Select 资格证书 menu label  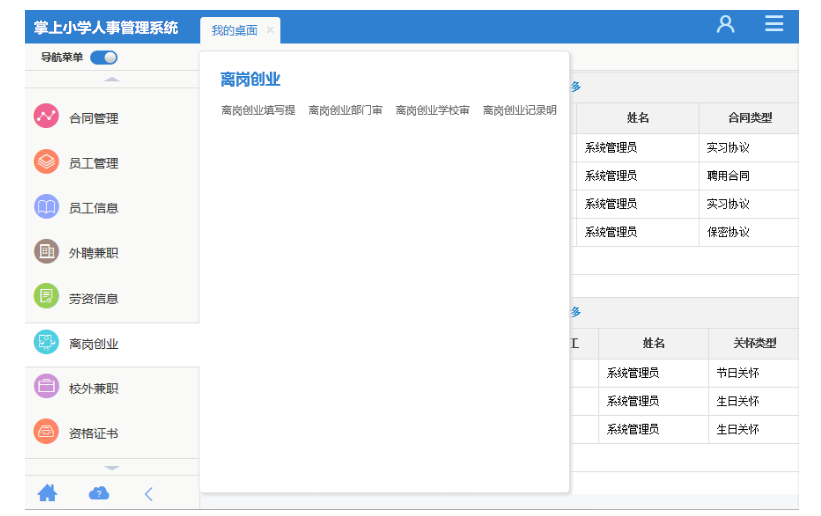94,434
